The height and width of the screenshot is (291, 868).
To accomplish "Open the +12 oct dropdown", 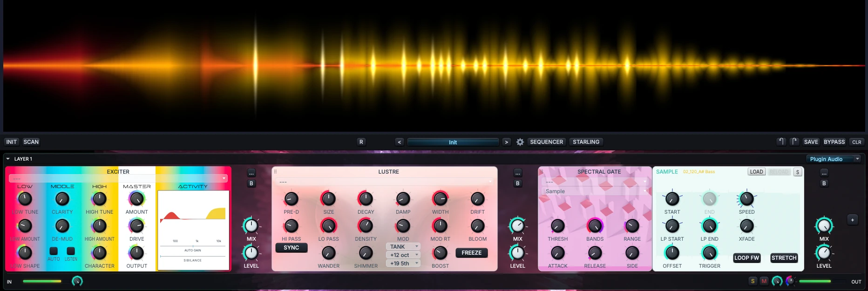I will click(x=403, y=255).
